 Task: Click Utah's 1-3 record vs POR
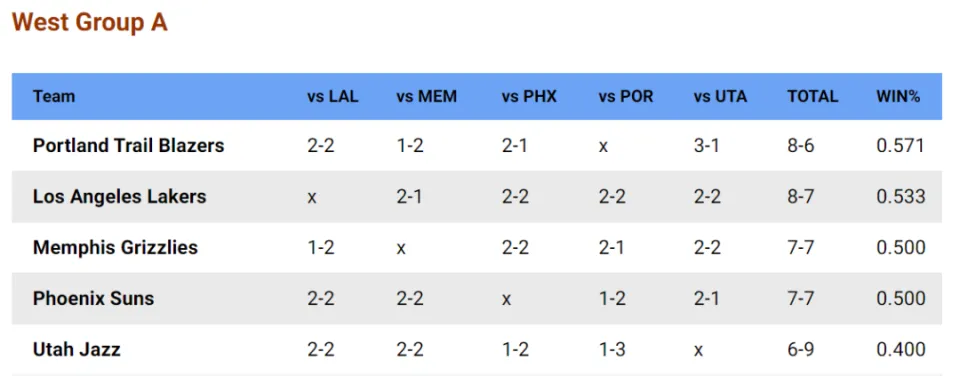[x=612, y=349]
